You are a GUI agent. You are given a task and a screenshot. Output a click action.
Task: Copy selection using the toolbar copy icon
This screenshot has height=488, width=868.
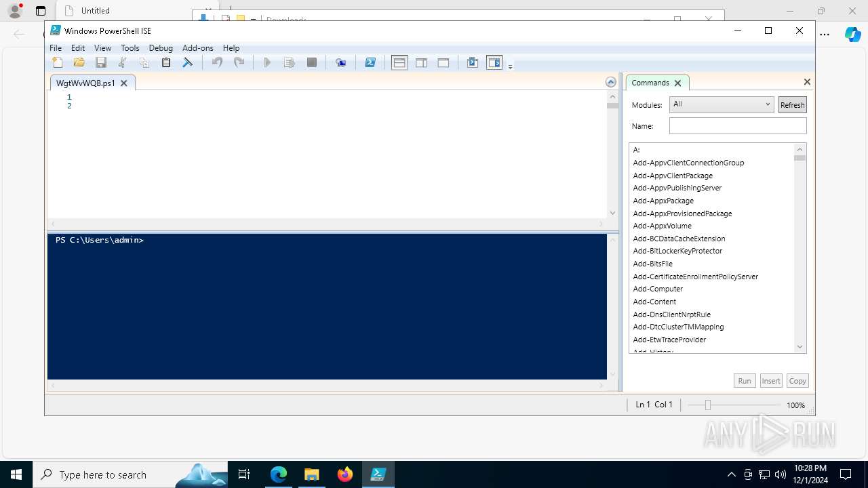pyautogui.click(x=144, y=62)
